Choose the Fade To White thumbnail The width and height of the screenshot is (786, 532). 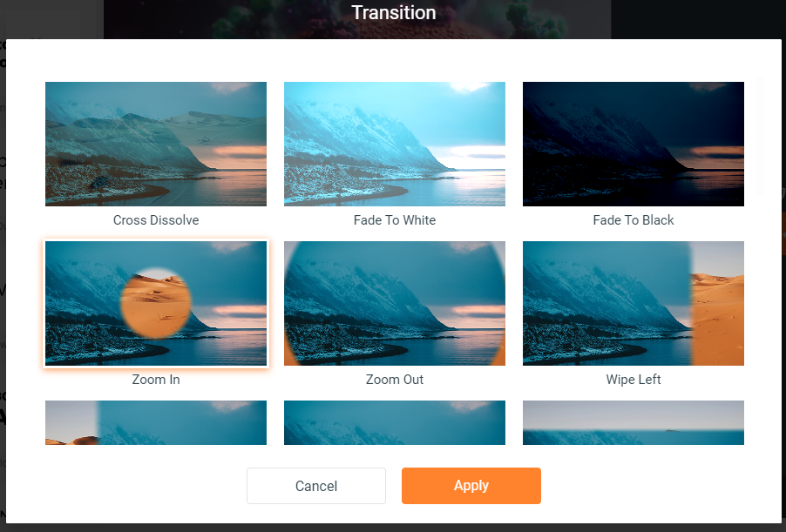pyautogui.click(x=395, y=144)
